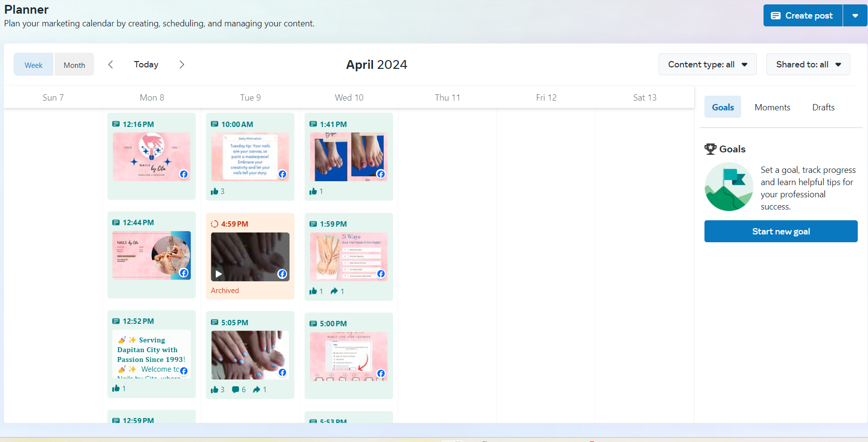Jump to Today in the calendar
This screenshot has width=868, height=442.
pos(146,64)
